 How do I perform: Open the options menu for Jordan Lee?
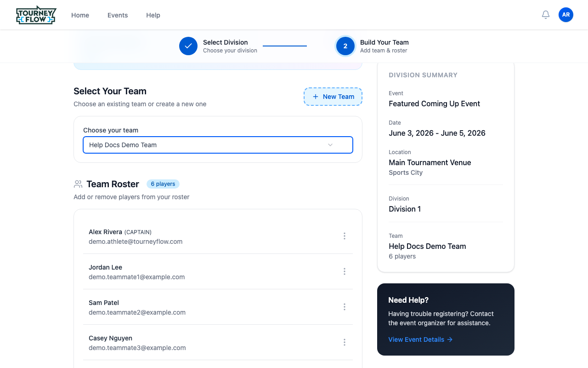tap(345, 271)
